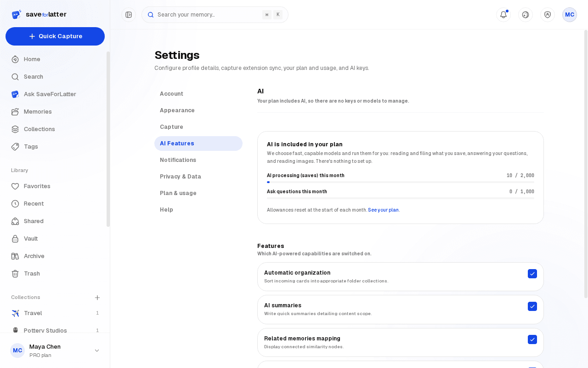Go to Home in the sidebar

tap(55, 59)
